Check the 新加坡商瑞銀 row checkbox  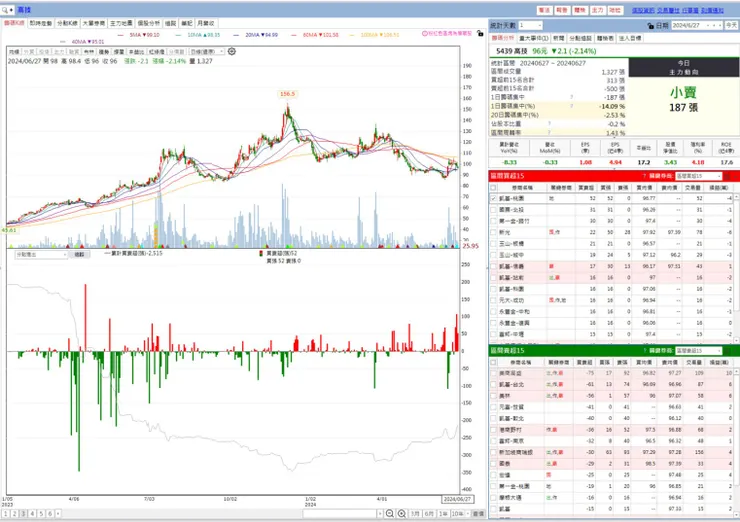[x=493, y=452]
